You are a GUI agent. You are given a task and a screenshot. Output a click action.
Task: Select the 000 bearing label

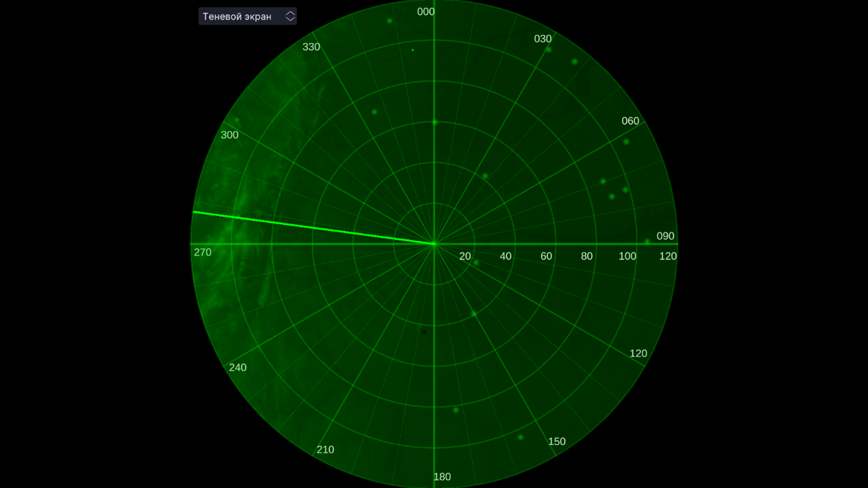pos(425,12)
